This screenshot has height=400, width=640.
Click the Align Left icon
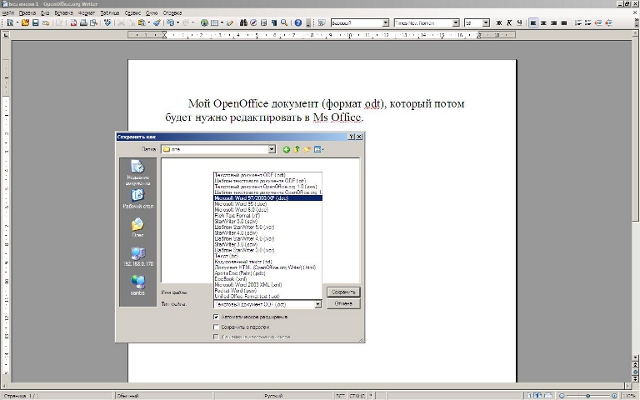[x=533, y=23]
